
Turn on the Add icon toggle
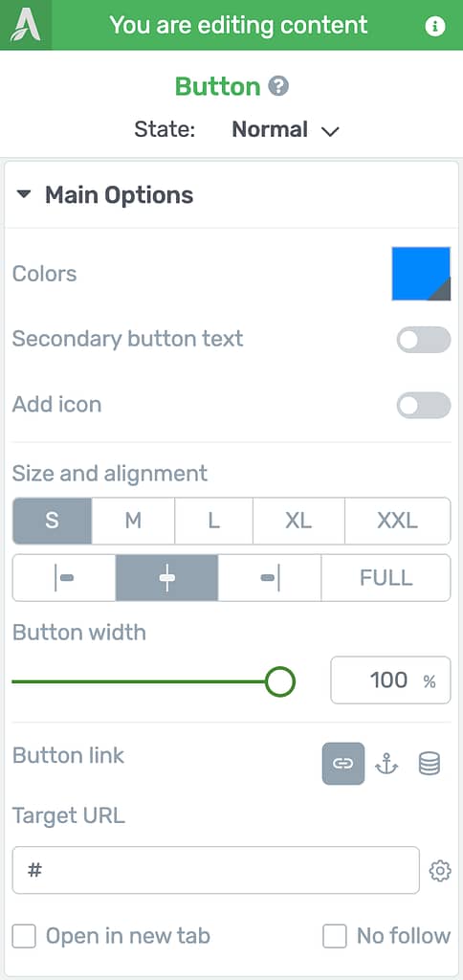click(424, 405)
